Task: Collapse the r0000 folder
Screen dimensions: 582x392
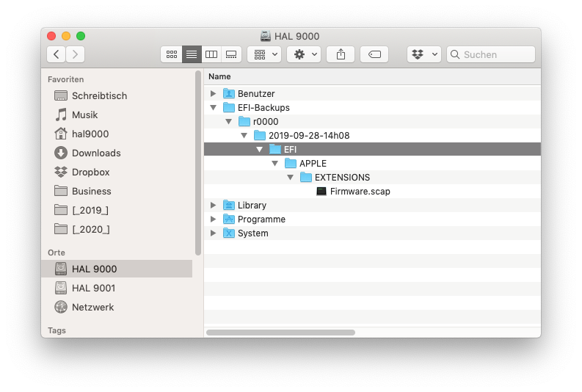Action: tap(229, 122)
